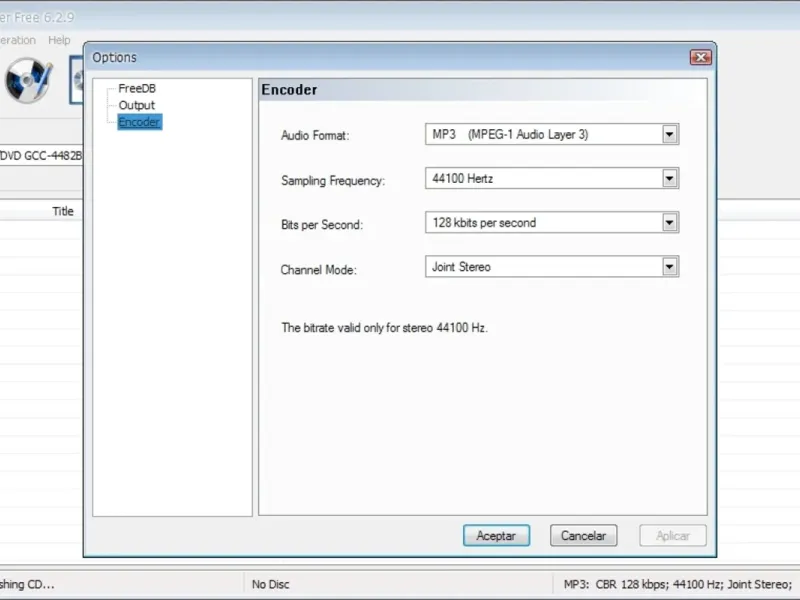Image resolution: width=800 pixels, height=600 pixels.
Task: Dismiss the dialog with Cancelar button
Action: [x=583, y=536]
